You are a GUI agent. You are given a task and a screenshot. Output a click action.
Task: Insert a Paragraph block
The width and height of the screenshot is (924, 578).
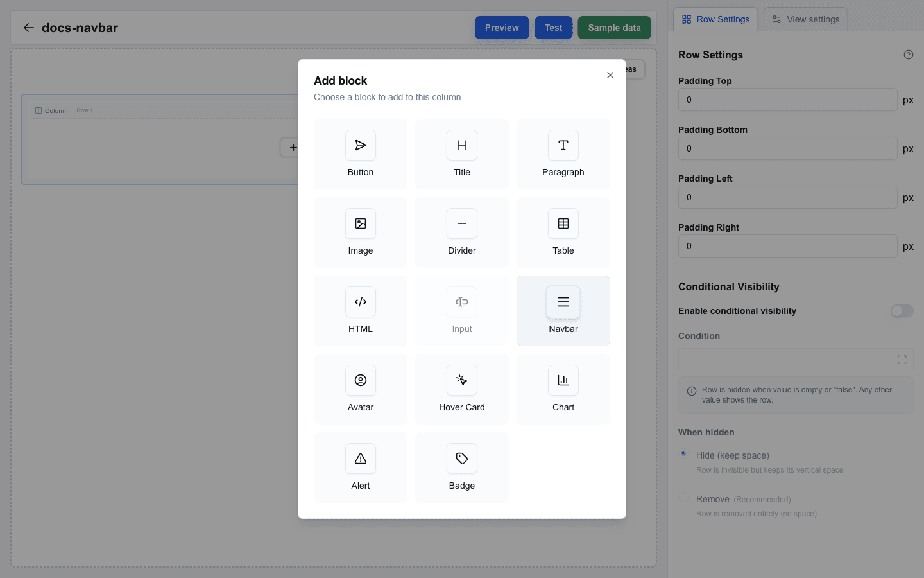click(563, 154)
